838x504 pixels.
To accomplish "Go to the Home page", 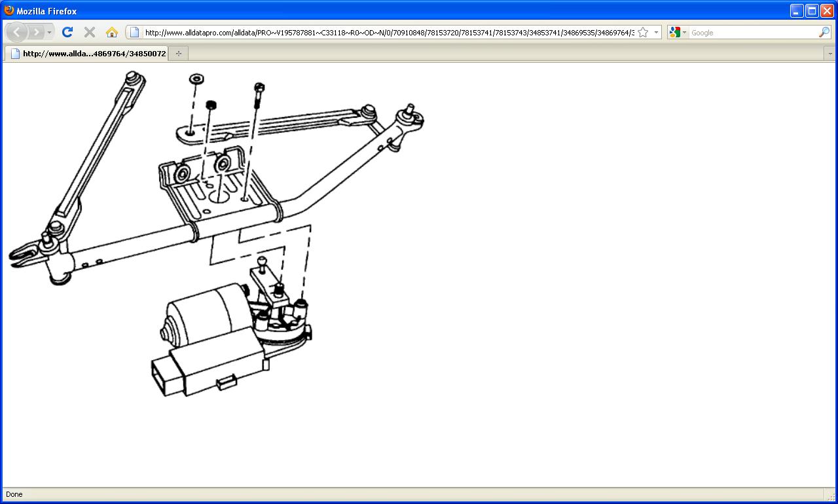I will point(112,32).
